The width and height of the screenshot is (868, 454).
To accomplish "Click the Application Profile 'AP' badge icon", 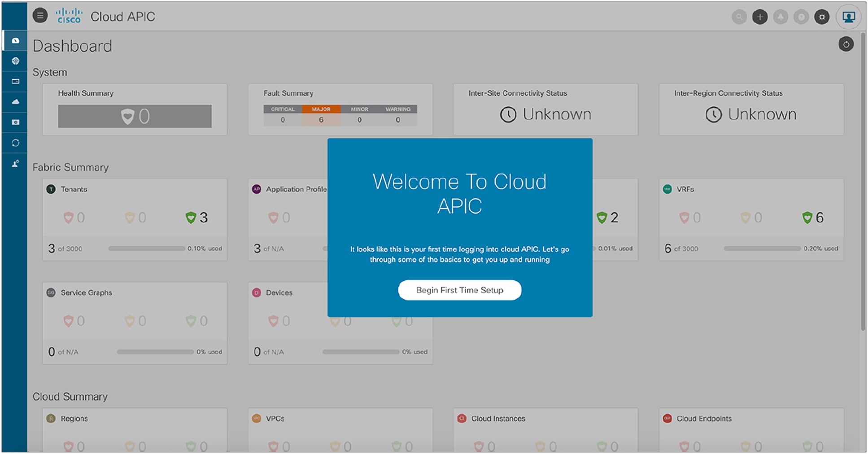I will [257, 189].
